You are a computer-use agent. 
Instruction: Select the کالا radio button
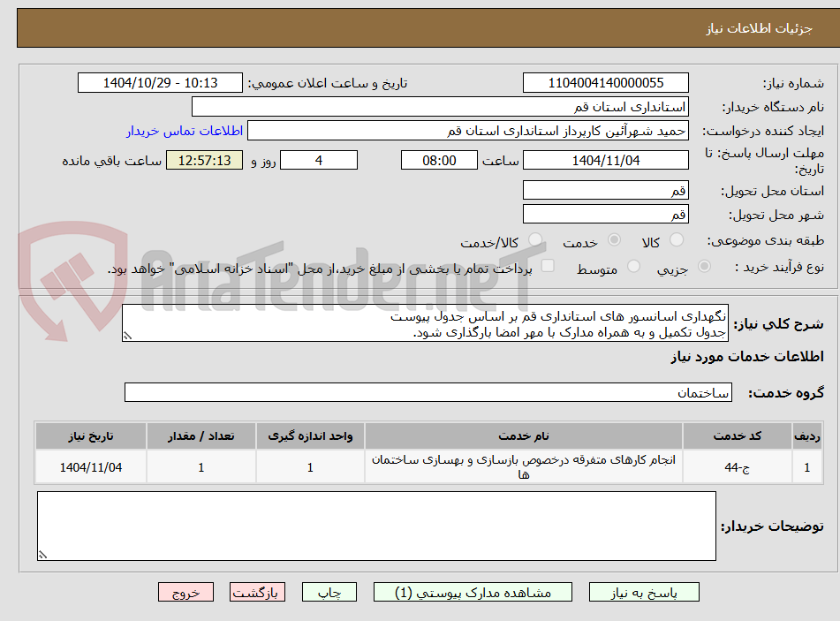[x=677, y=240]
